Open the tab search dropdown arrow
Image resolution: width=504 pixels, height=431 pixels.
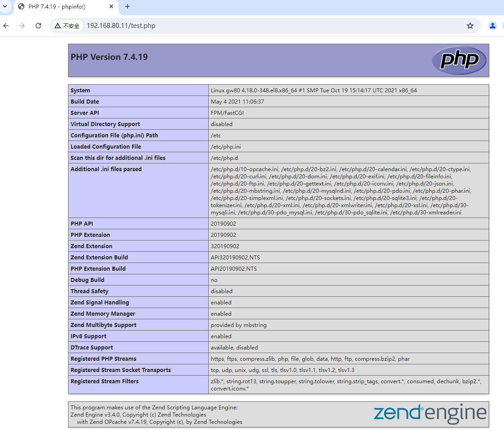point(5,6)
